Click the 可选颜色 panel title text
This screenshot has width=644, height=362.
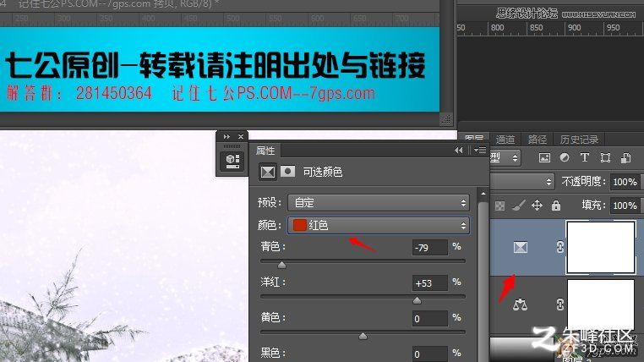point(322,172)
